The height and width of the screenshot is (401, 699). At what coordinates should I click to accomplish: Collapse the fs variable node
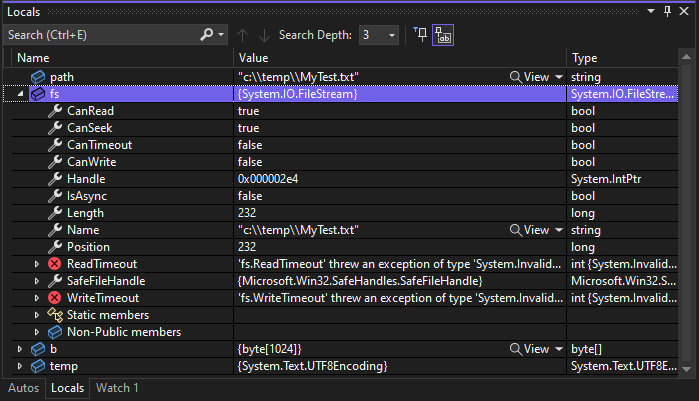point(22,94)
